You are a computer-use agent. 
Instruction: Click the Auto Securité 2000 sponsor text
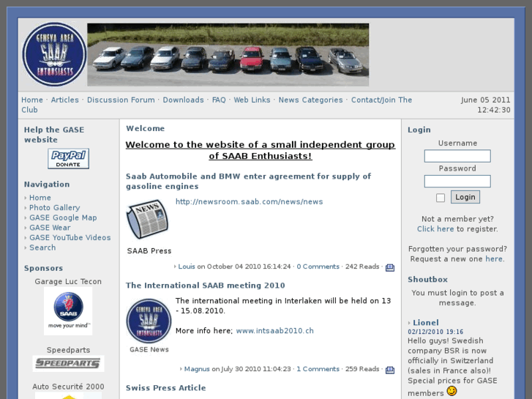click(68, 387)
